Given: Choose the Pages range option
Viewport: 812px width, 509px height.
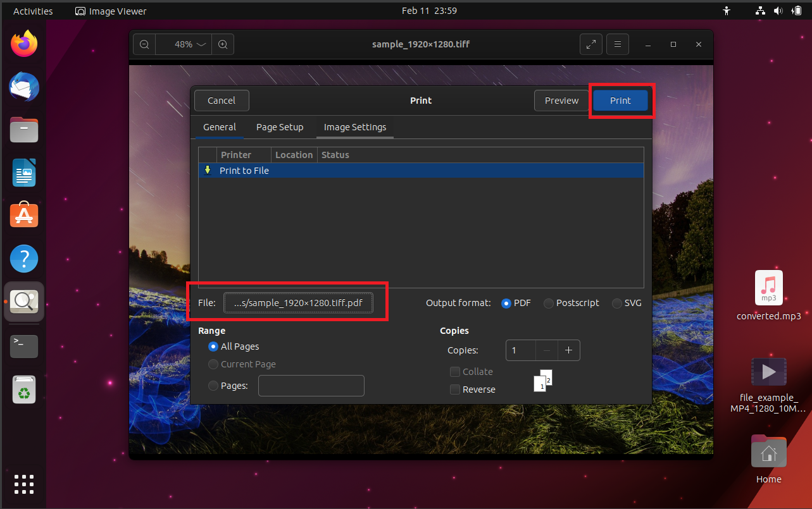Looking at the screenshot, I should 213,385.
